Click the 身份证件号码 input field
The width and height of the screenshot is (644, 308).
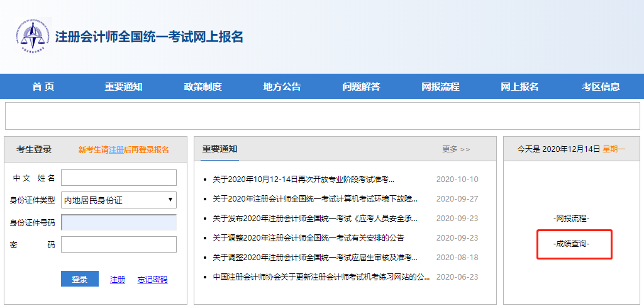click(119, 222)
